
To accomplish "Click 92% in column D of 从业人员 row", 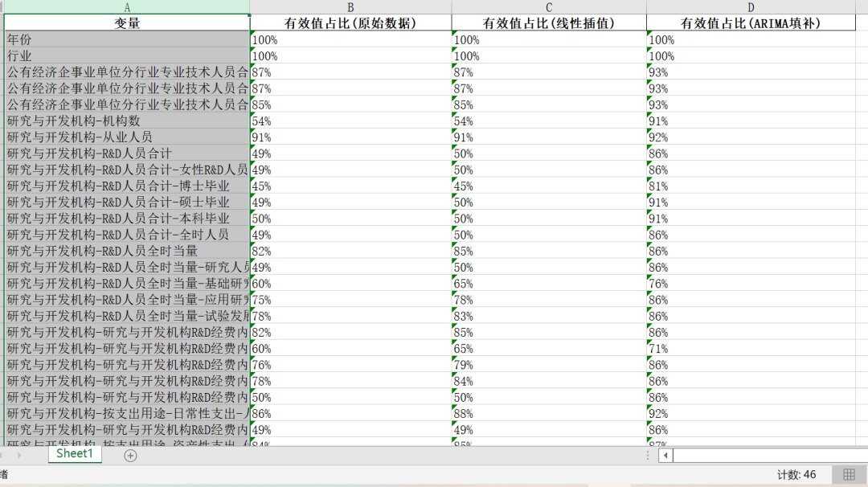I will tap(751, 137).
